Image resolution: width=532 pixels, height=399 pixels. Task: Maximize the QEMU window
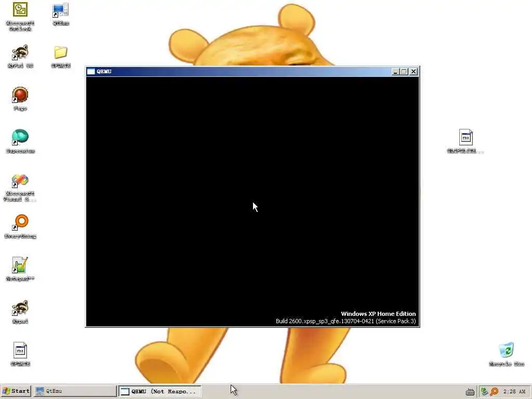[x=404, y=72]
